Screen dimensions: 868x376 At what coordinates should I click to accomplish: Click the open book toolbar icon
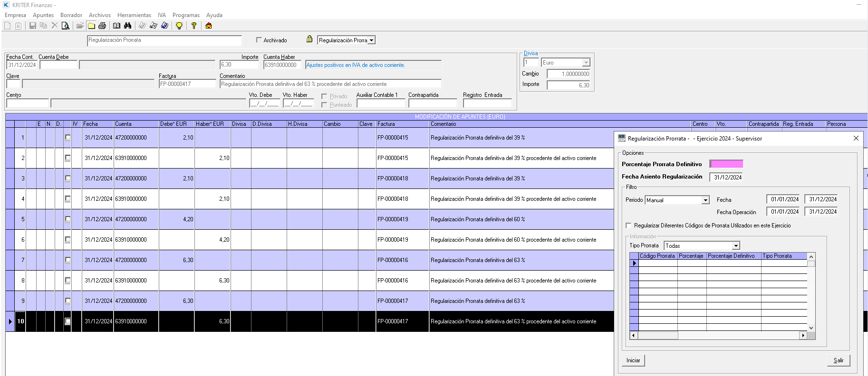[116, 26]
